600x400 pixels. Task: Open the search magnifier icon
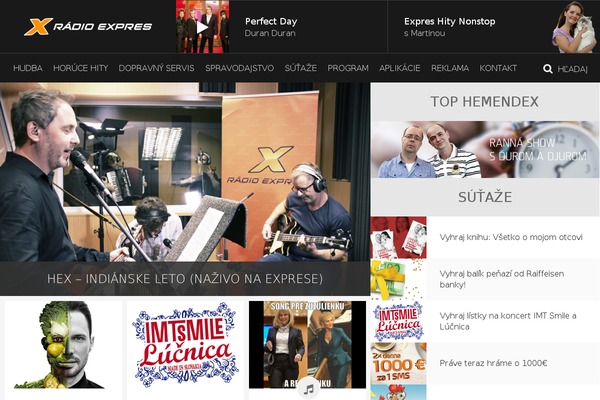pyautogui.click(x=548, y=69)
